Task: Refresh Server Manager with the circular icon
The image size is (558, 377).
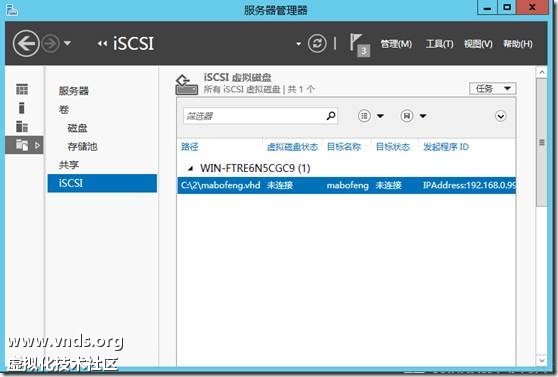Action: pos(317,43)
